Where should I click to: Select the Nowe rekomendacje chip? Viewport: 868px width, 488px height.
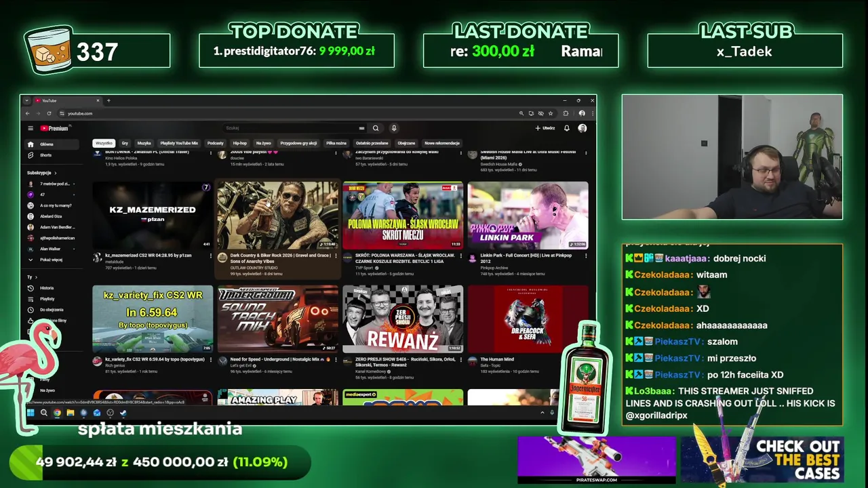[442, 143]
